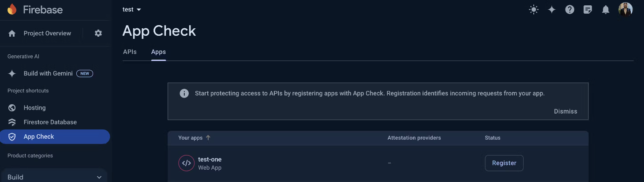The width and height of the screenshot is (644, 182).
Task: Go to Project Overview
Action: (x=47, y=33)
